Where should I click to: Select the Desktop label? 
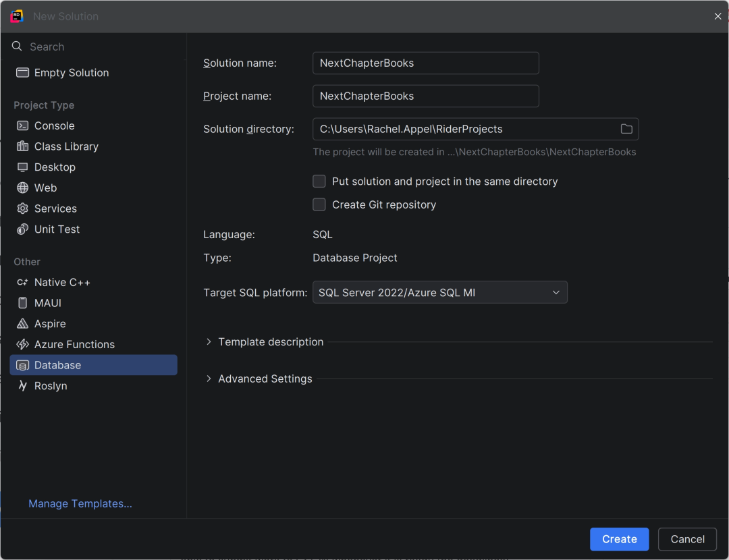pos(55,167)
